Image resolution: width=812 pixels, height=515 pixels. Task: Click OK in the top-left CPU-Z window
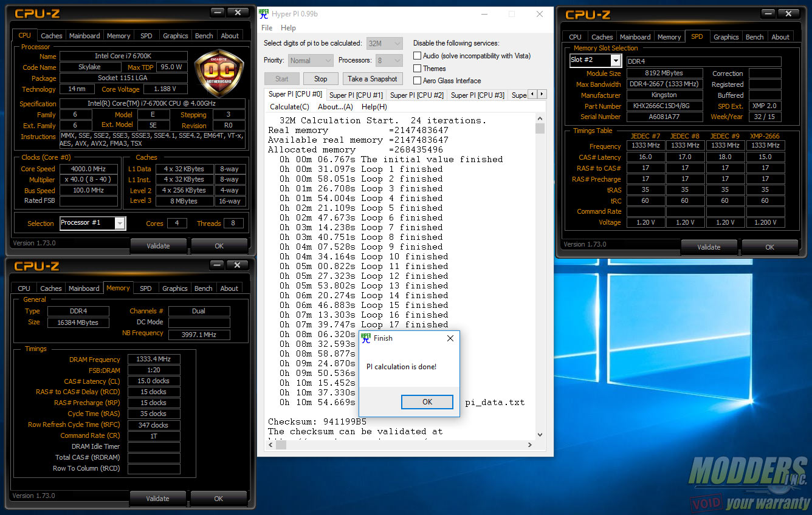[219, 246]
